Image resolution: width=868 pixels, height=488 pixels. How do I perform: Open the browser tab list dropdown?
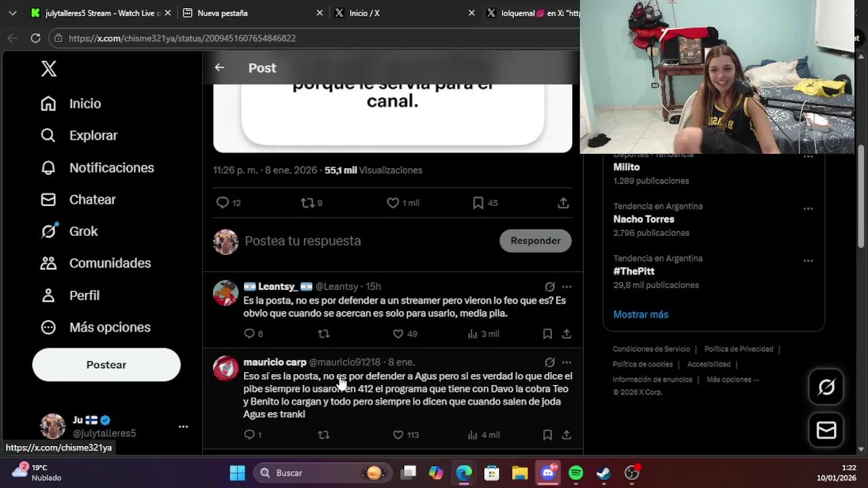(12, 13)
